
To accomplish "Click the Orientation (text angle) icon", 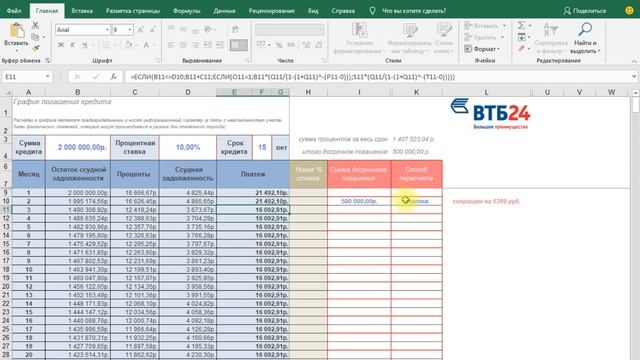I will pyautogui.click(x=208, y=29).
